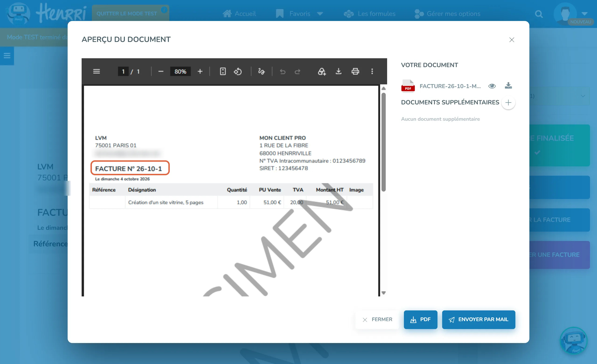597x364 pixels.
Task: Download the PDF from viewer toolbar
Action: 338,72
